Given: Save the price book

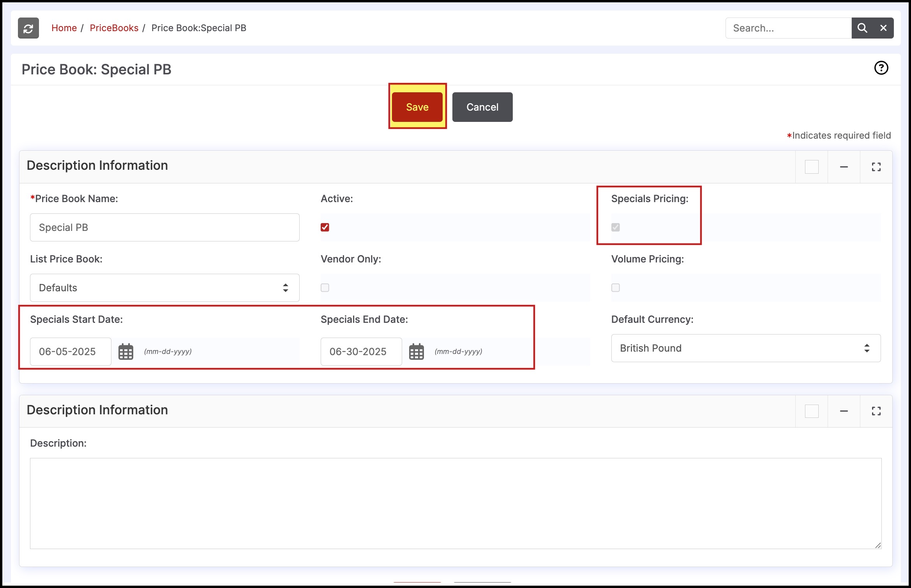Looking at the screenshot, I should click(417, 107).
